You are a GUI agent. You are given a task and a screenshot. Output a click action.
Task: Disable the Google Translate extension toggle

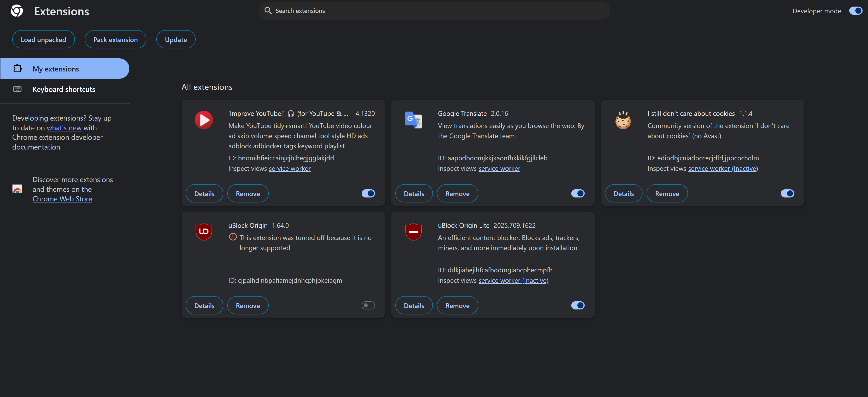click(x=578, y=193)
